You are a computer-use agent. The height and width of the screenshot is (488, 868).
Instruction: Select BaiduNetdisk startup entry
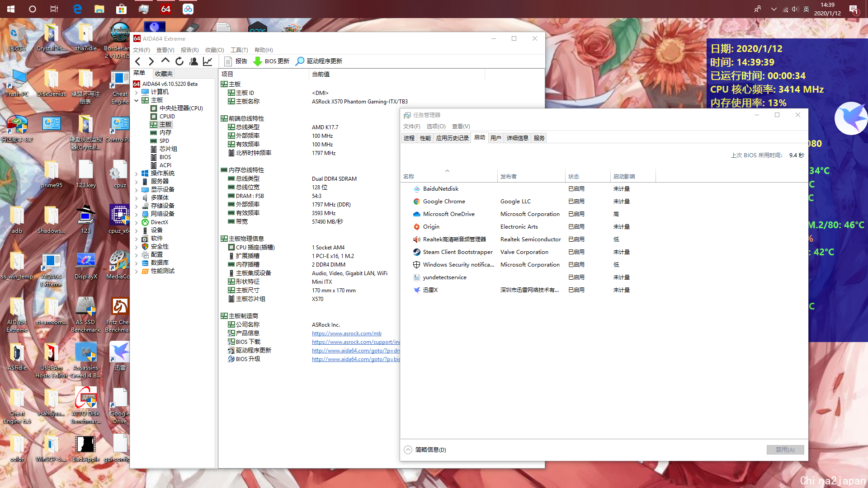click(604, 189)
